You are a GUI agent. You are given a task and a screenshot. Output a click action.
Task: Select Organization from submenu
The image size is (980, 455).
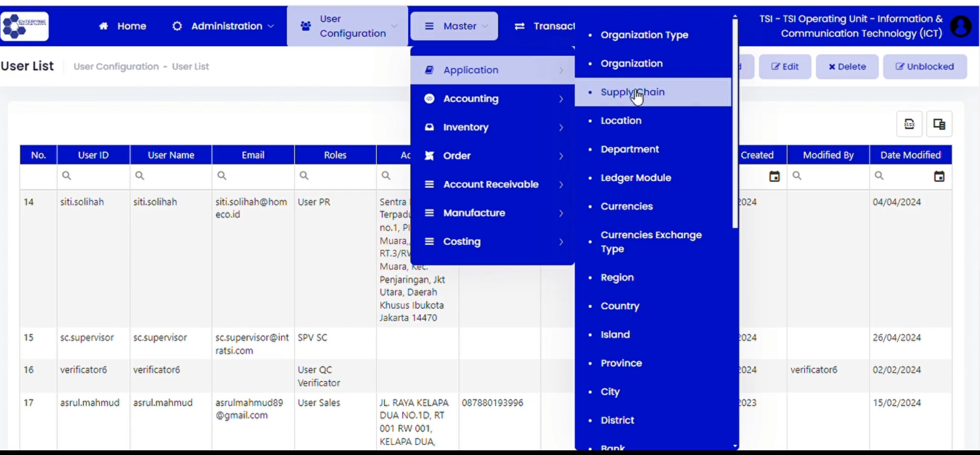tap(632, 63)
